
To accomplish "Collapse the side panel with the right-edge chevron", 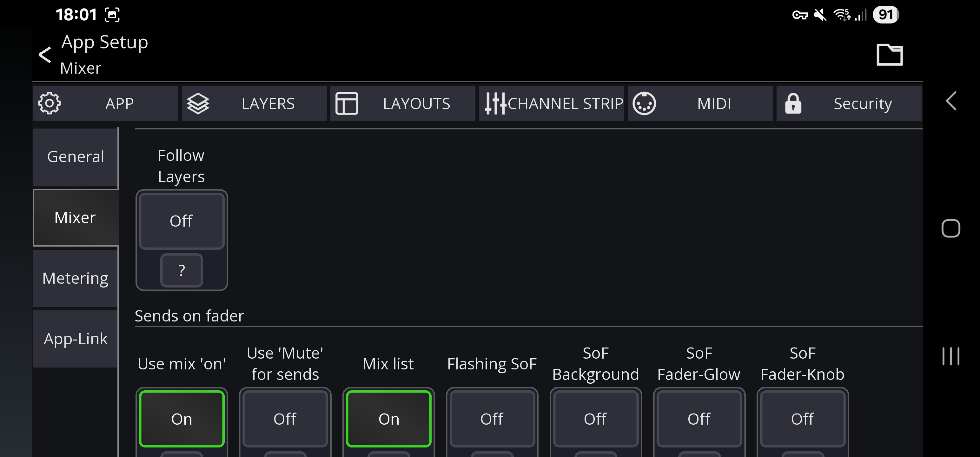I will pyautogui.click(x=951, y=101).
